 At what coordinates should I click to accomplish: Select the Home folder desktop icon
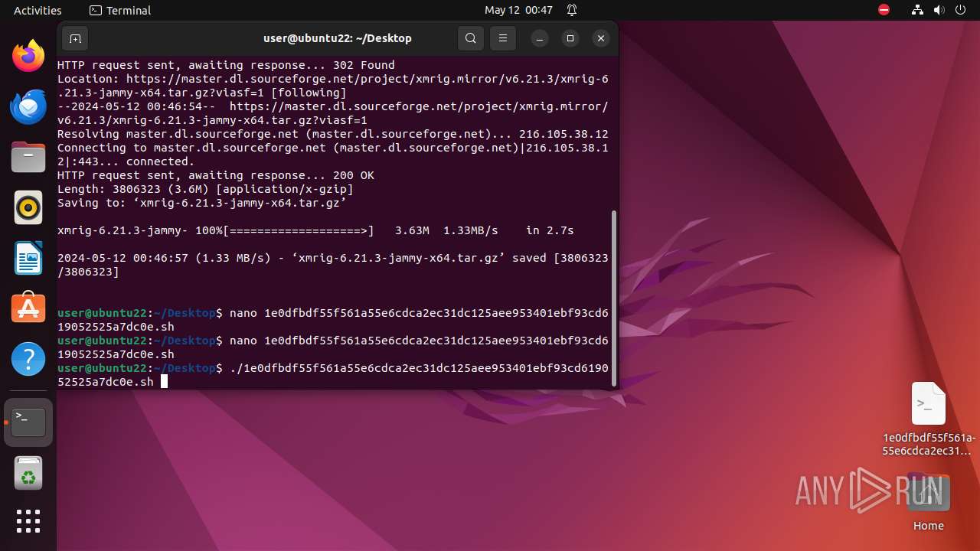pos(929,502)
